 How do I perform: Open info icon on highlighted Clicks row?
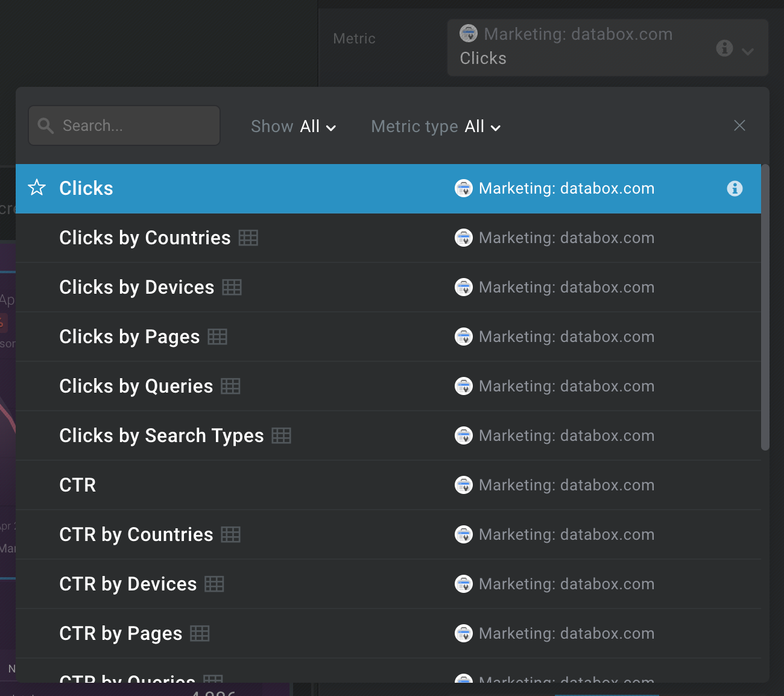(x=735, y=189)
